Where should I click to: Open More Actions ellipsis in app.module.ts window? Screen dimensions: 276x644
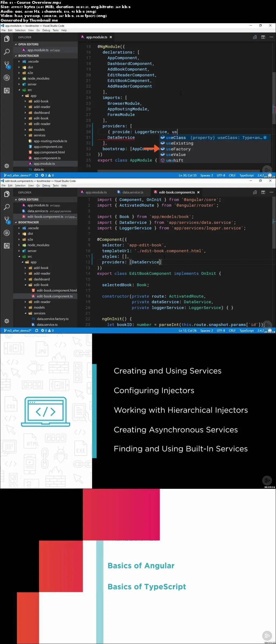(x=271, y=37)
